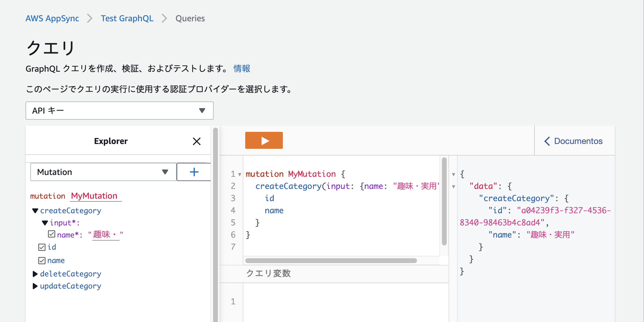Fold line 1 of the mutation editor
This screenshot has width=644, height=322.
(240, 174)
